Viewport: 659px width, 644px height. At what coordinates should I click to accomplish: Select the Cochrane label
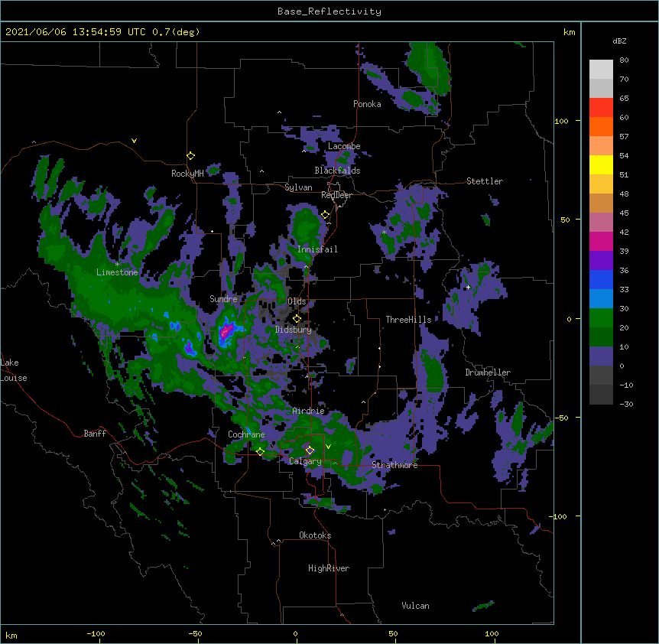246,434
